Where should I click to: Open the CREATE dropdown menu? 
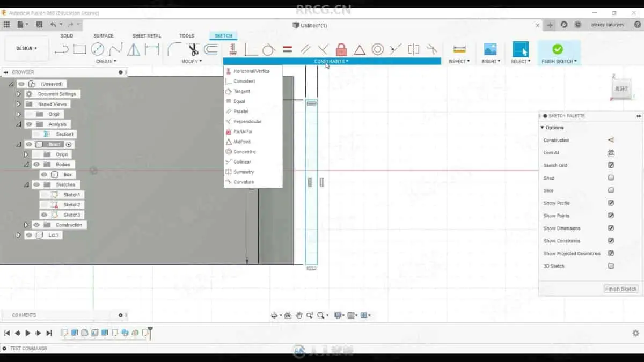106,62
